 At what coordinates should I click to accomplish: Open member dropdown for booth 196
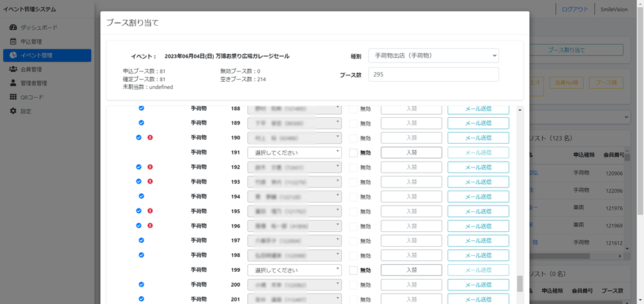(x=294, y=226)
